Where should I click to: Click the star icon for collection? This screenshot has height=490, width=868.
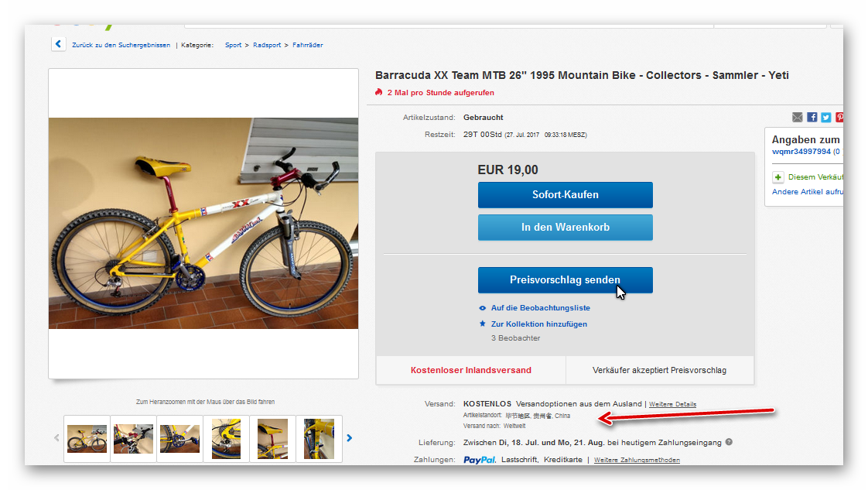click(483, 324)
